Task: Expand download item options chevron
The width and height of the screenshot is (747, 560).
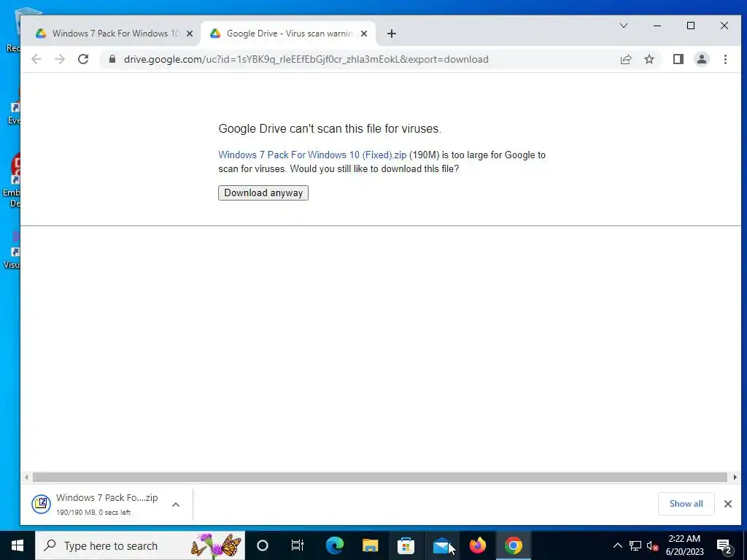Action: (x=176, y=505)
